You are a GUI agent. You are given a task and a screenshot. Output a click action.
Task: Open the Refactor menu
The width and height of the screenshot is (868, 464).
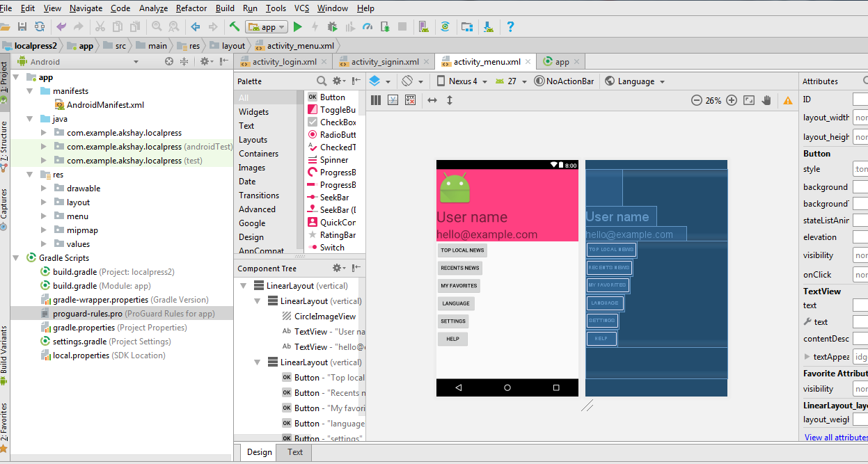pos(191,8)
